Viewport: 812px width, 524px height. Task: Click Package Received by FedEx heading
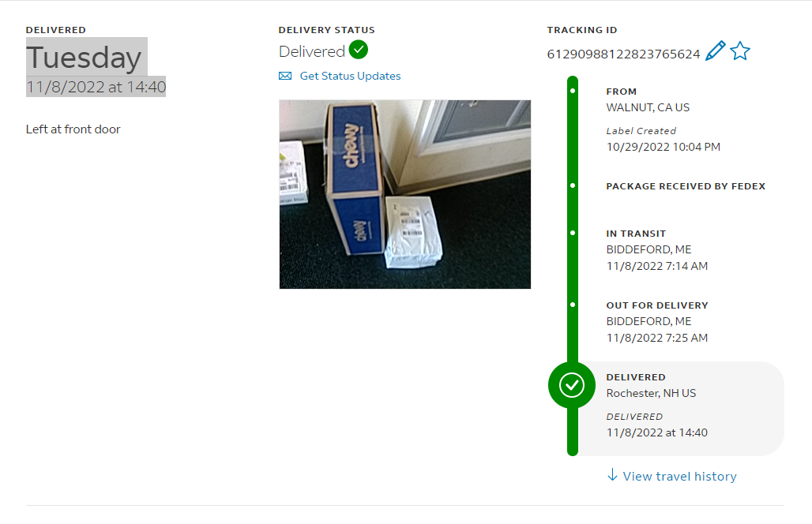[x=686, y=186]
